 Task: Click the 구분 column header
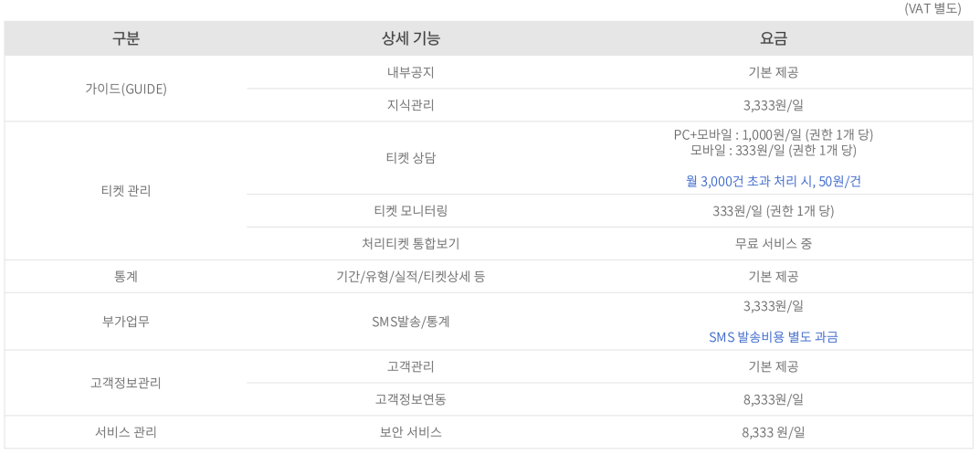[x=126, y=38]
